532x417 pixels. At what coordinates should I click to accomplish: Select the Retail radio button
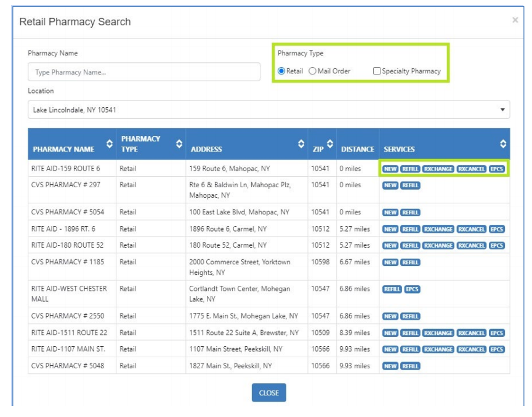tap(281, 71)
